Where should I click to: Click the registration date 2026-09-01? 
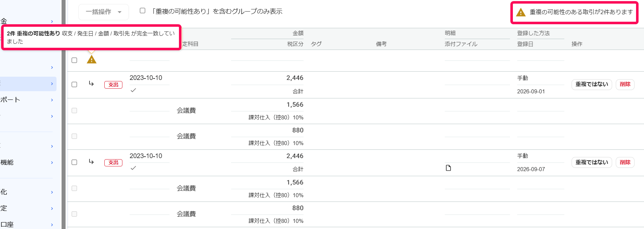point(531,92)
